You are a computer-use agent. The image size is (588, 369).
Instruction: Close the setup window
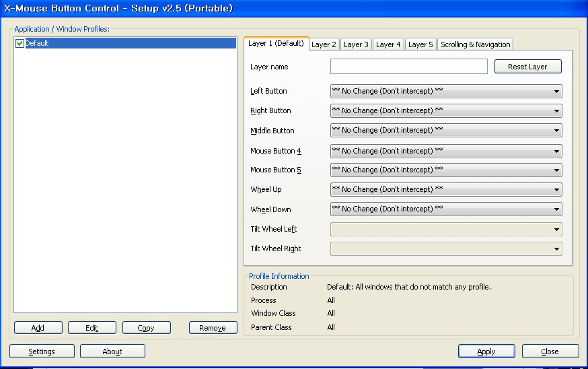click(550, 351)
